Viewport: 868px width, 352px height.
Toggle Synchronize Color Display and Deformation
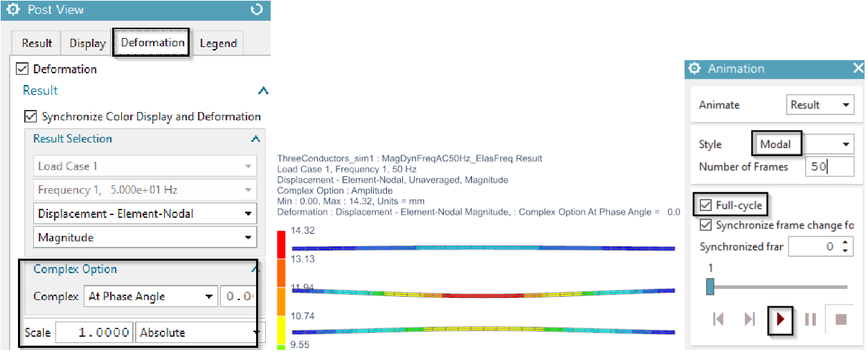tap(30, 117)
